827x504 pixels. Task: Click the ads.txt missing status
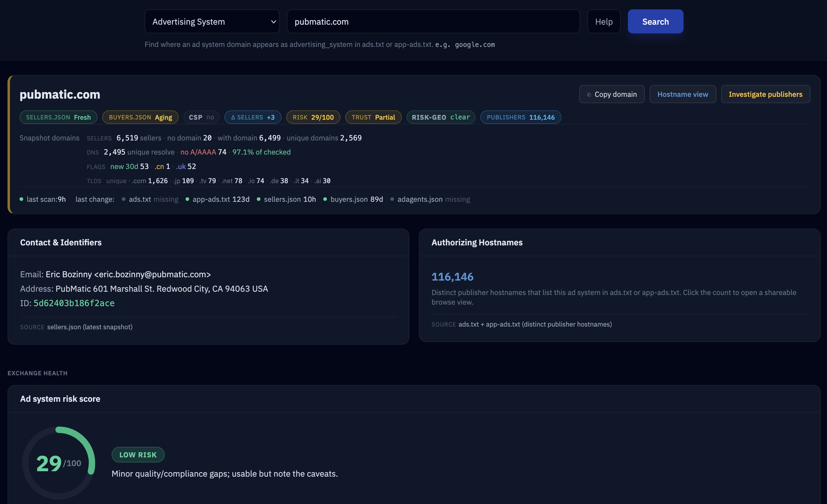(x=150, y=199)
